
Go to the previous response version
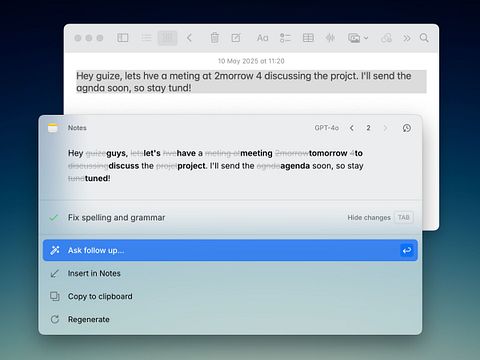(352, 128)
